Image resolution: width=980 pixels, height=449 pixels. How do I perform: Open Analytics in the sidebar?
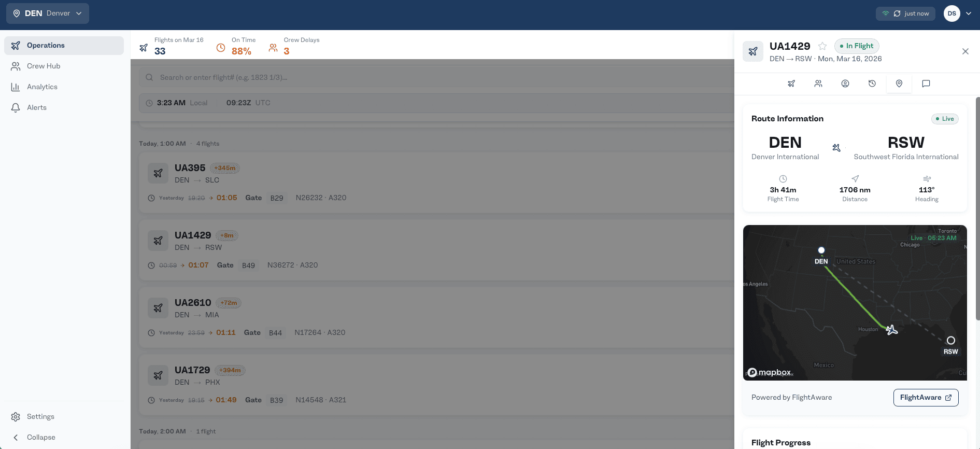(64, 87)
